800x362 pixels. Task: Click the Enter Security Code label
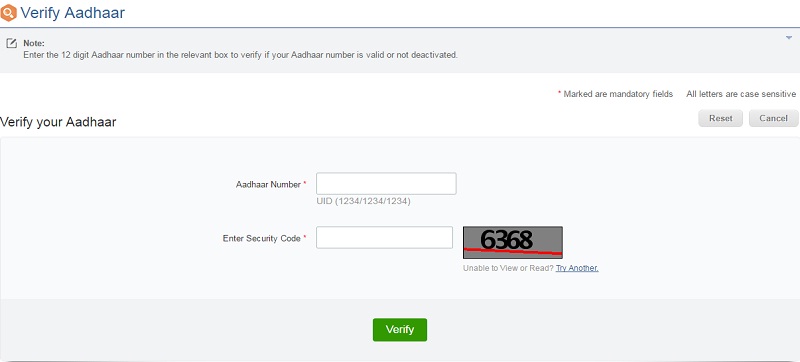(262, 238)
